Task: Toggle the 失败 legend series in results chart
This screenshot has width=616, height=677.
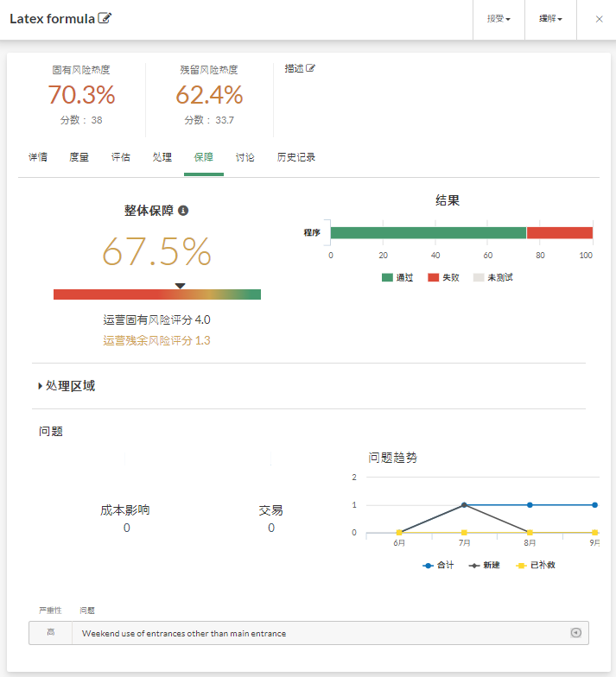Action: 444,278
